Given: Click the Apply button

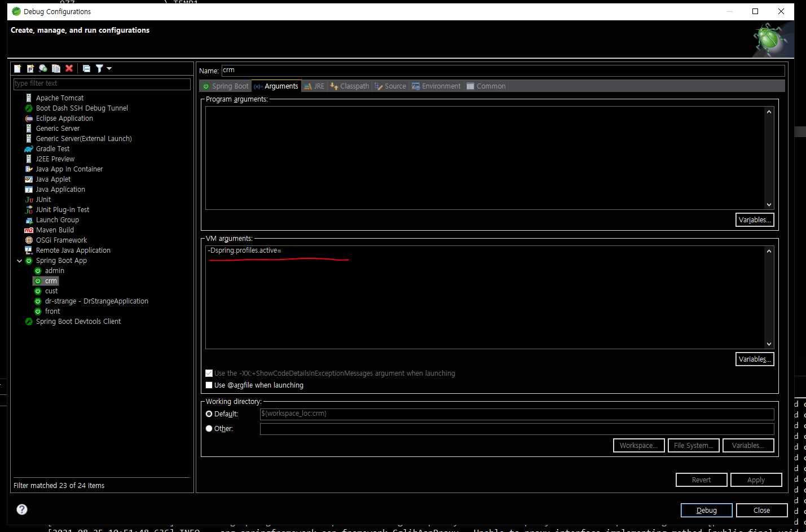Looking at the screenshot, I should 756,480.
